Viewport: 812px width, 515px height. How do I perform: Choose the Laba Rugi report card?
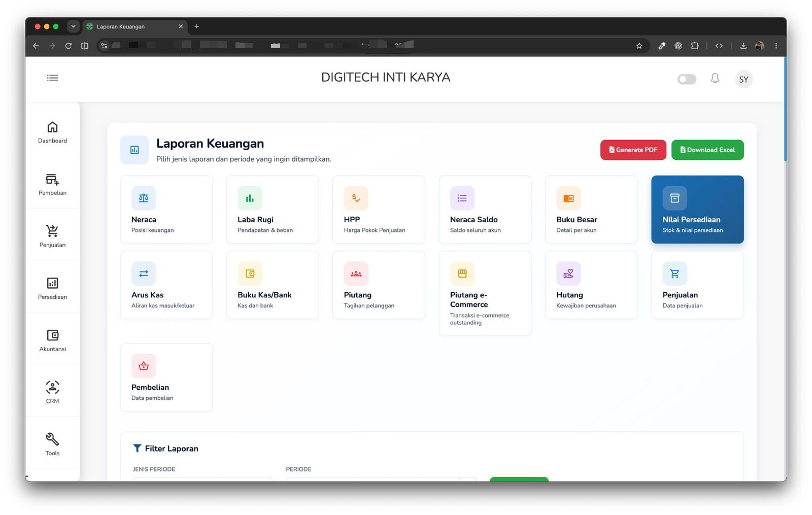[x=273, y=210]
